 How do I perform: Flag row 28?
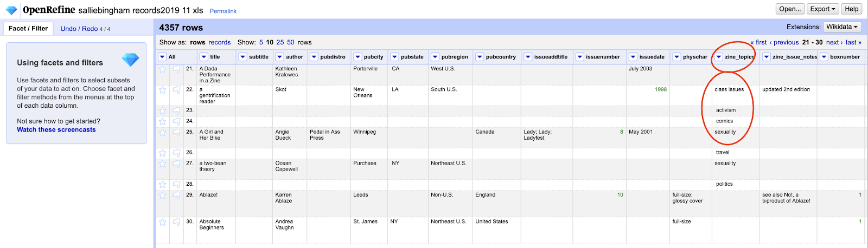176,184
